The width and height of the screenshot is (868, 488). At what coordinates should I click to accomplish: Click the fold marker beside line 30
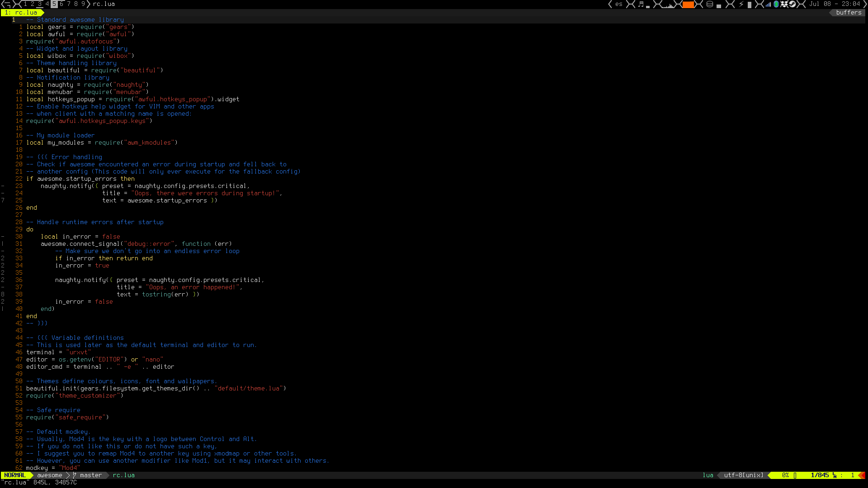[x=3, y=237]
